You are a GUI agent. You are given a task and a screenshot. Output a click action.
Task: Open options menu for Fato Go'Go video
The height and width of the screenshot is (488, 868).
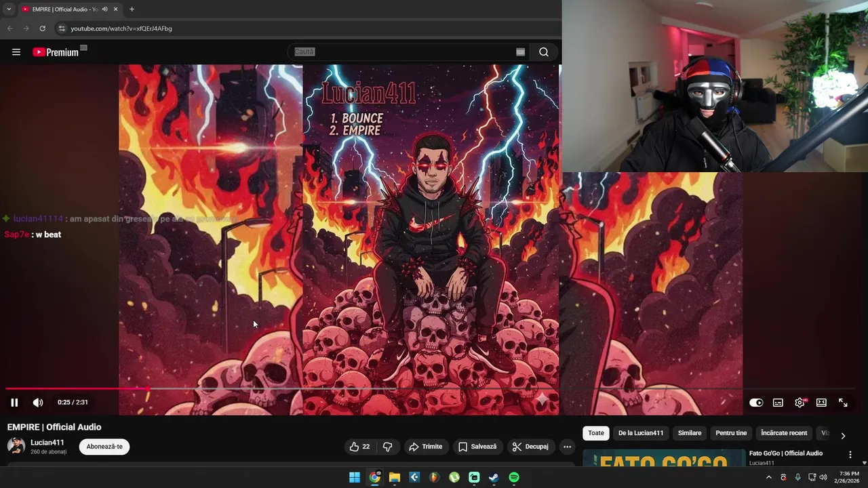coord(850,455)
